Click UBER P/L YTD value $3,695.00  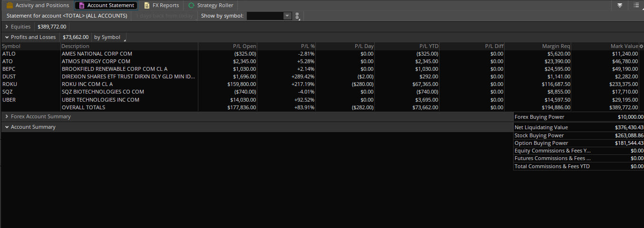pos(426,100)
